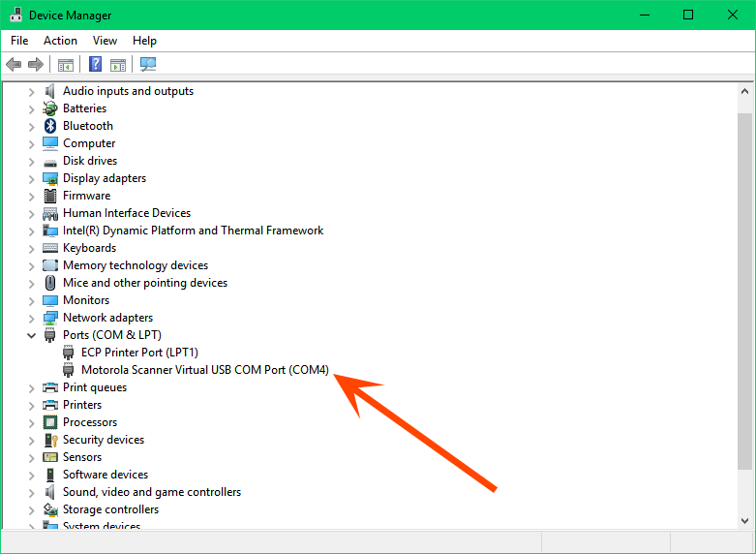Open the View menu

click(105, 41)
